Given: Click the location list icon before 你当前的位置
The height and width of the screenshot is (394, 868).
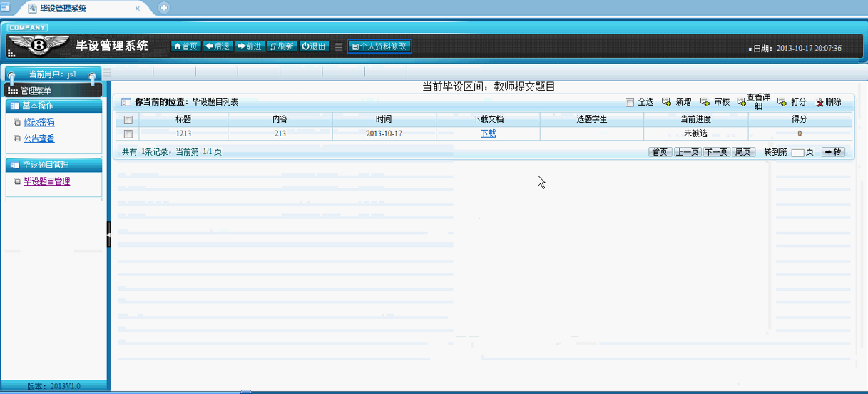Looking at the screenshot, I should 126,102.
